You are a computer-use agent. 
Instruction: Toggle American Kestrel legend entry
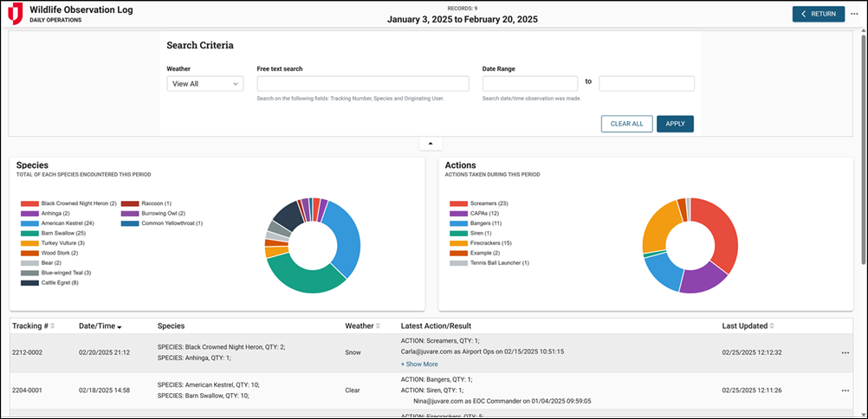[x=64, y=222]
